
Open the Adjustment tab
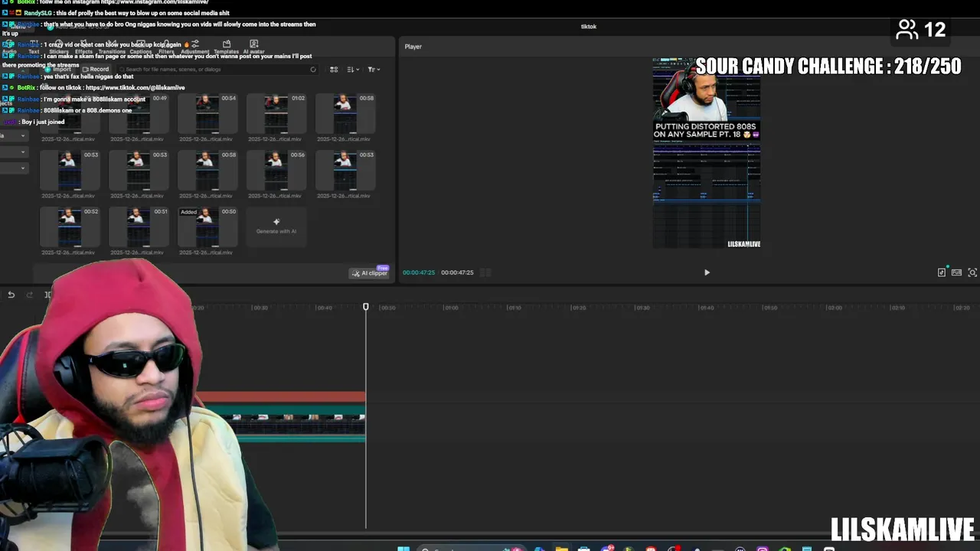pos(195,47)
